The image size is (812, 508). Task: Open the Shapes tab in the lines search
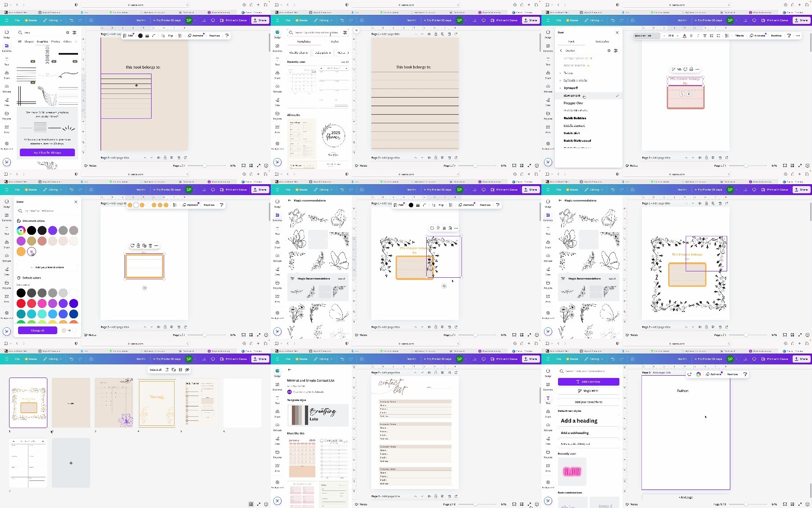[x=29, y=42]
